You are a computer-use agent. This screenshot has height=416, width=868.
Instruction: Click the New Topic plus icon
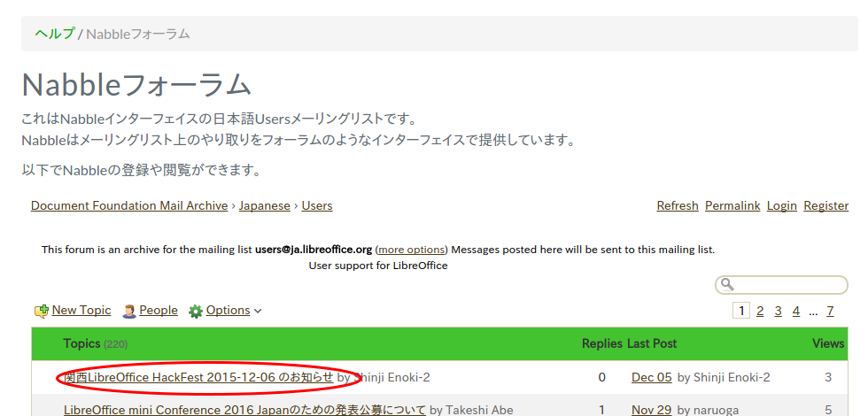point(42,312)
